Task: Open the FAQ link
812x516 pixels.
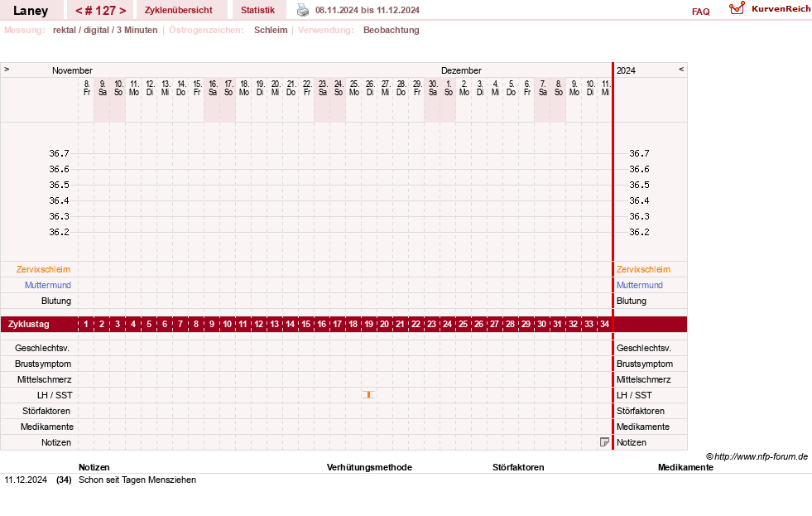Action: tap(700, 12)
